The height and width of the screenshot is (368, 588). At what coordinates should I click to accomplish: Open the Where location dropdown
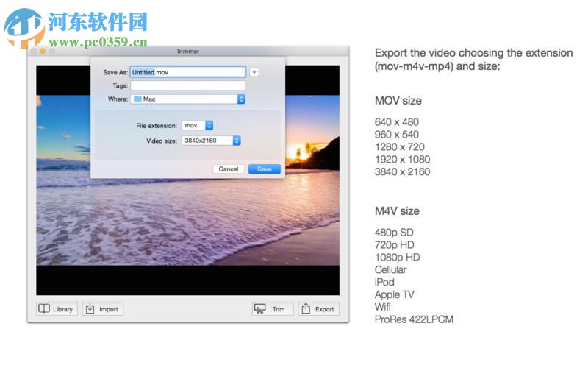(188, 99)
